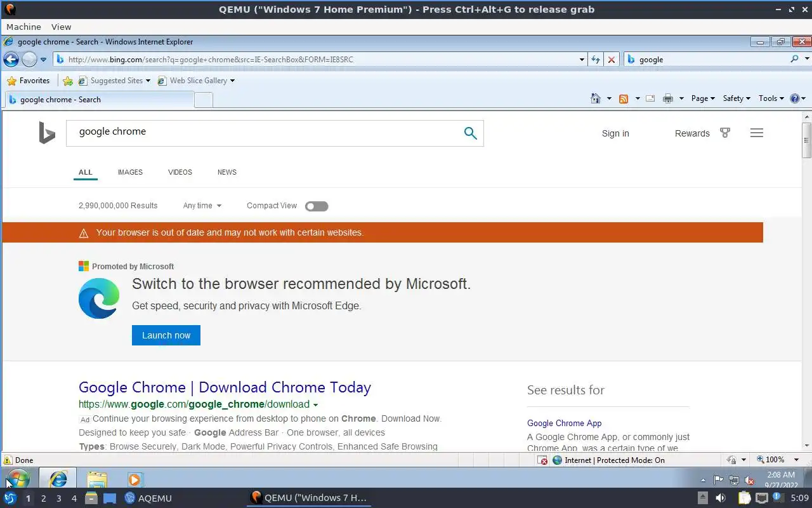
Task: Click the Internet Explorer taskbar icon
Action: point(58,478)
